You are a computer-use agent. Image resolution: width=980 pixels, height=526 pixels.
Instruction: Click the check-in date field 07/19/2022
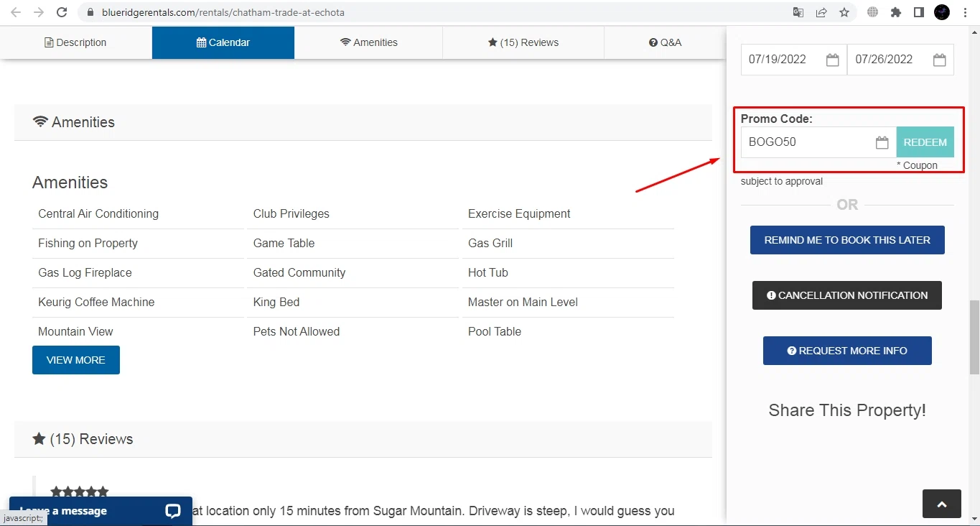(x=793, y=60)
